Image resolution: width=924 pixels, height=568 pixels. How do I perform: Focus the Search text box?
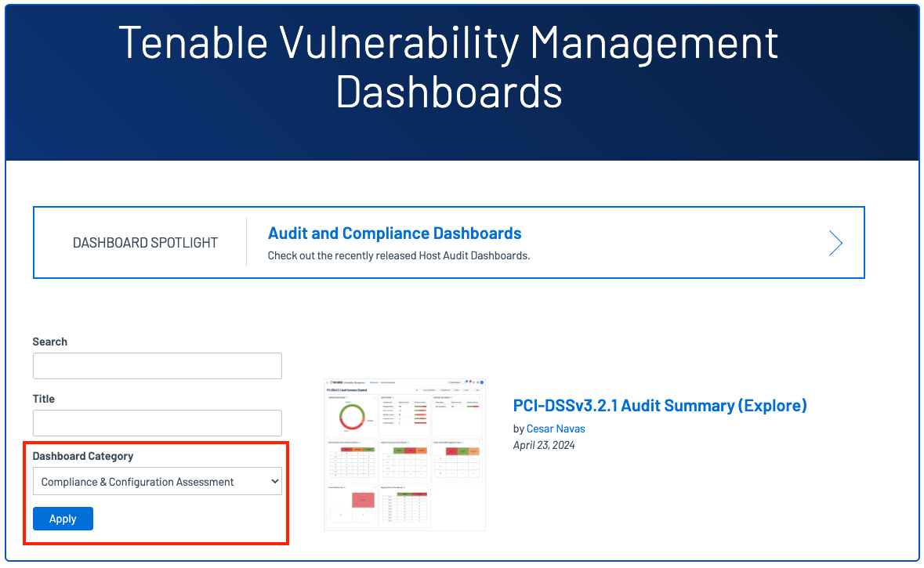pos(157,366)
